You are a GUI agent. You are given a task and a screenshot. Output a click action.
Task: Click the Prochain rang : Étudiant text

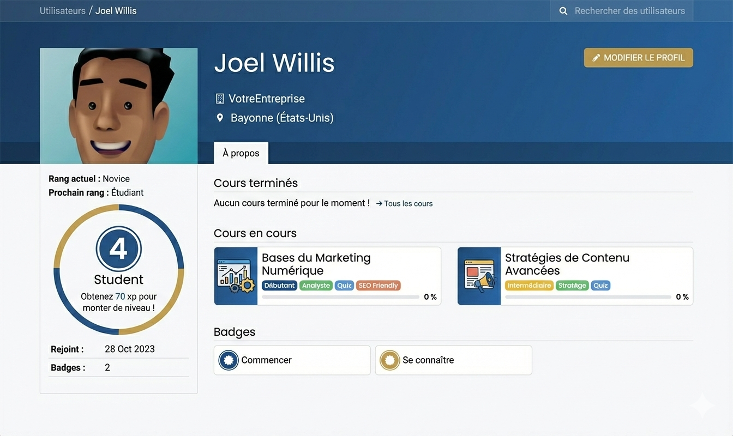point(96,193)
